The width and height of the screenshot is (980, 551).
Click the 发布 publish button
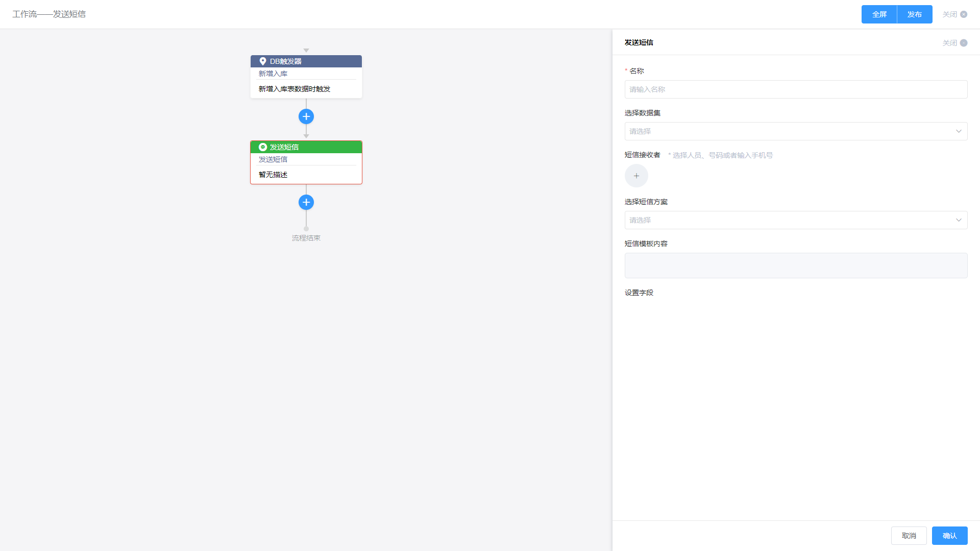point(915,14)
